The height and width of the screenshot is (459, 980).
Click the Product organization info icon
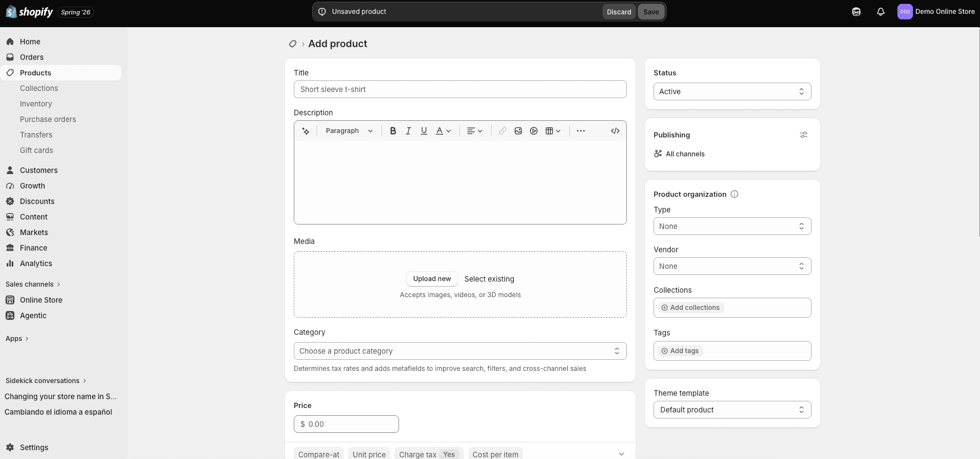click(x=734, y=194)
